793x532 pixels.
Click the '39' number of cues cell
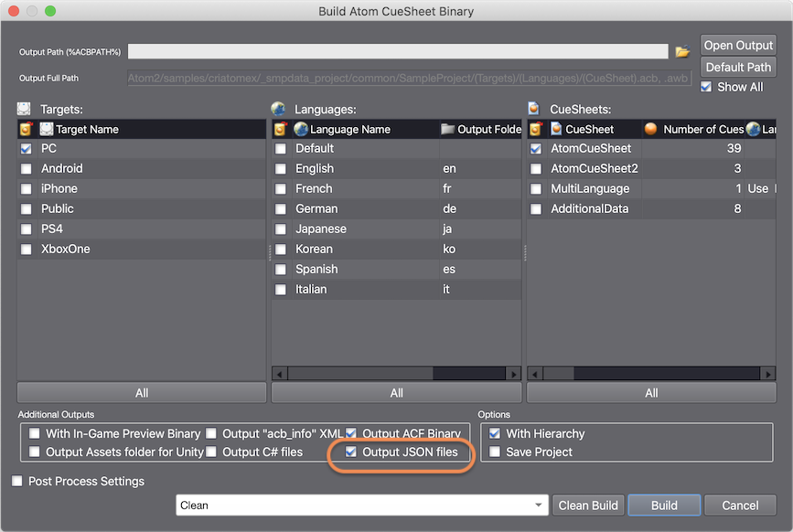pos(693,148)
